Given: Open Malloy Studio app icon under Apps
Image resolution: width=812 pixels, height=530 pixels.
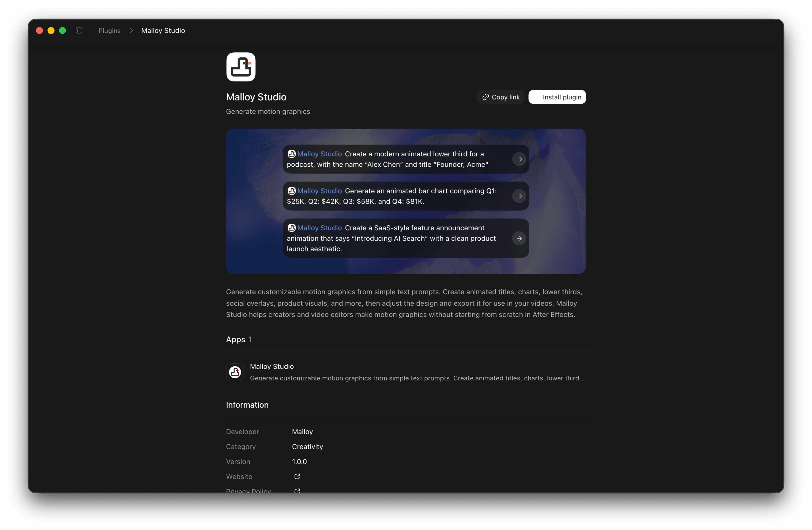Looking at the screenshot, I should [235, 372].
